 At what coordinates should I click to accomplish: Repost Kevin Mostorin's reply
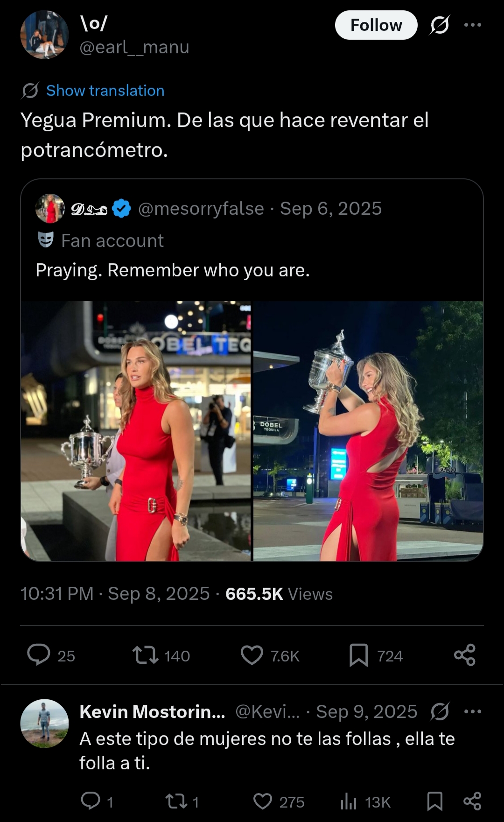click(176, 801)
